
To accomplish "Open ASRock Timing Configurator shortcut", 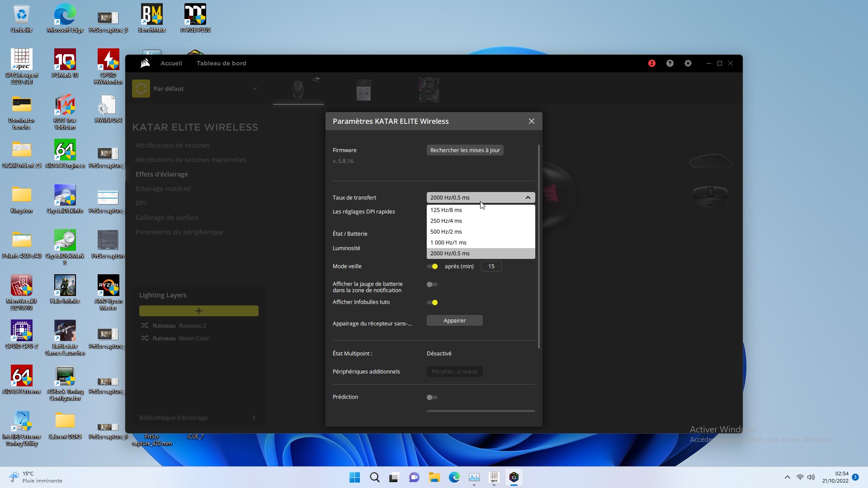I will click(65, 383).
